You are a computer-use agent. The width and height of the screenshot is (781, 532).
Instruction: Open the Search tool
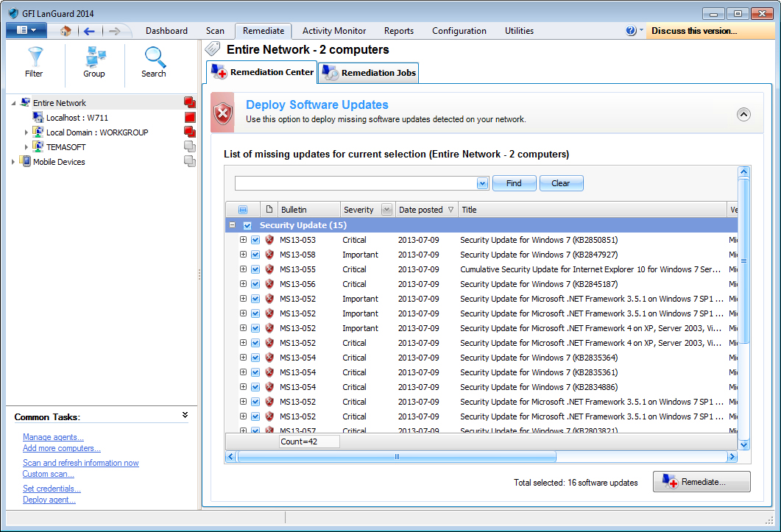[154, 63]
